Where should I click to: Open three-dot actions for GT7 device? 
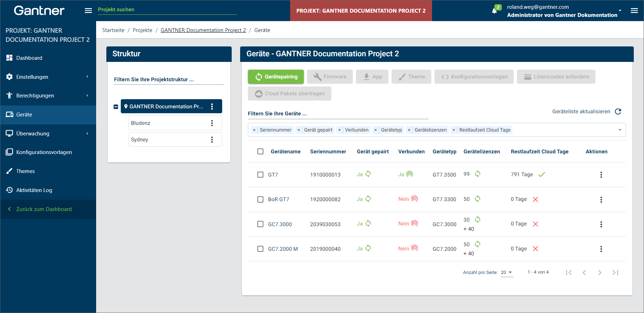tap(601, 175)
